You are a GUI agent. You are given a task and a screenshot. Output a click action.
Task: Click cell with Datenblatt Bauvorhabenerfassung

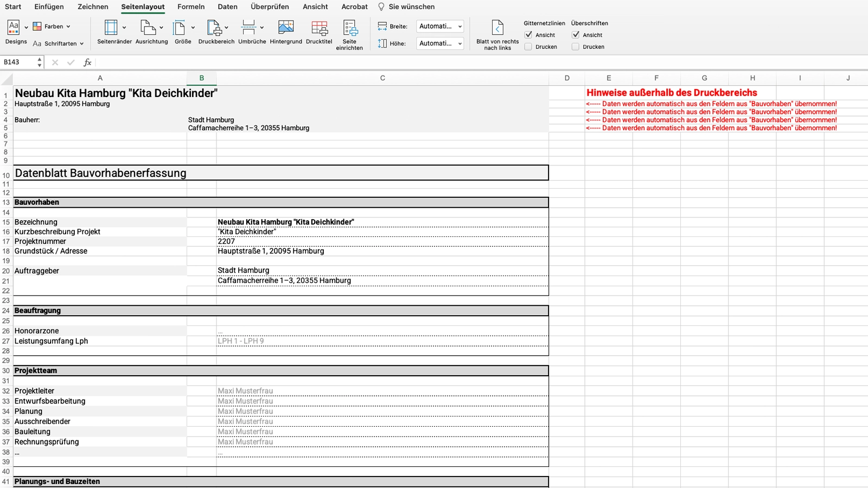281,173
